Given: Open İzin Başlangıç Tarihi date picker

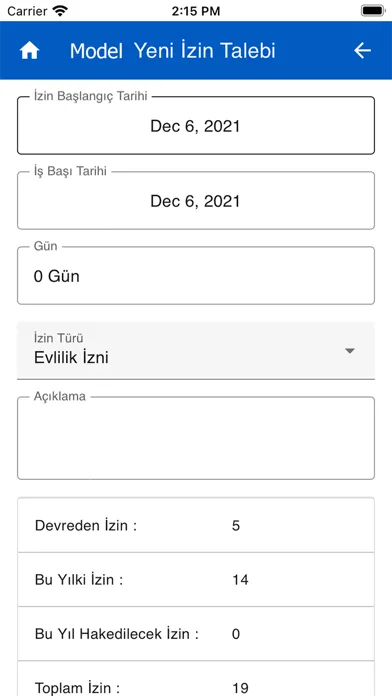Looking at the screenshot, I should [196, 126].
